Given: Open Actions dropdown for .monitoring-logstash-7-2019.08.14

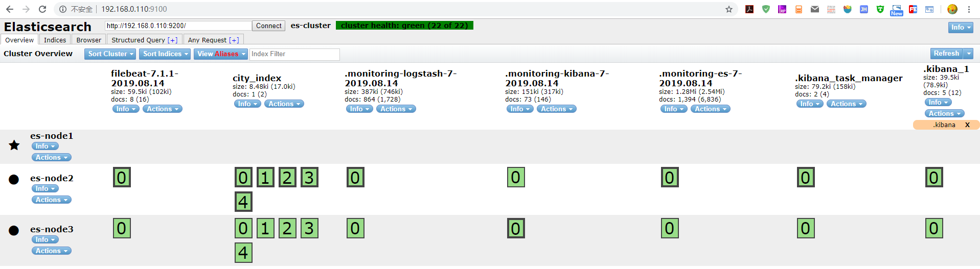Looking at the screenshot, I should click(x=396, y=109).
